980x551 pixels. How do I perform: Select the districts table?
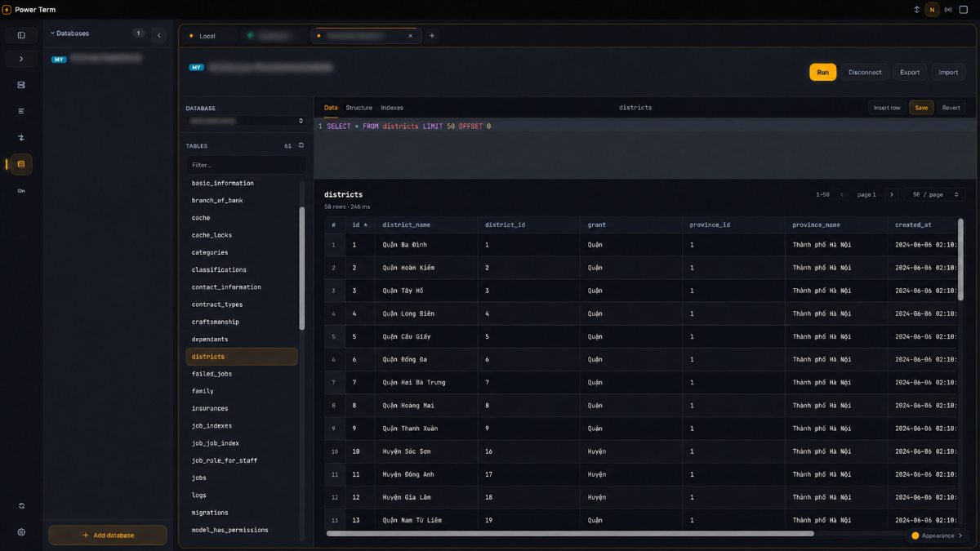[x=242, y=357]
